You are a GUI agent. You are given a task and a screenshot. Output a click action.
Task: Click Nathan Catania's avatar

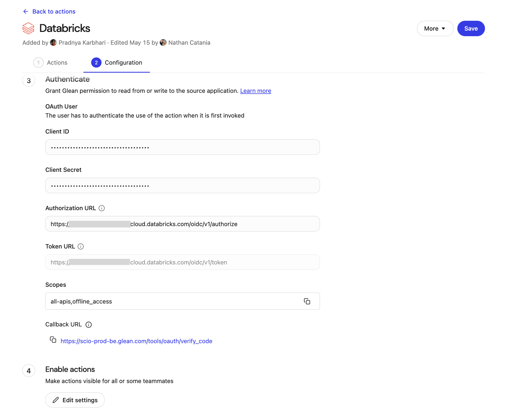click(163, 43)
